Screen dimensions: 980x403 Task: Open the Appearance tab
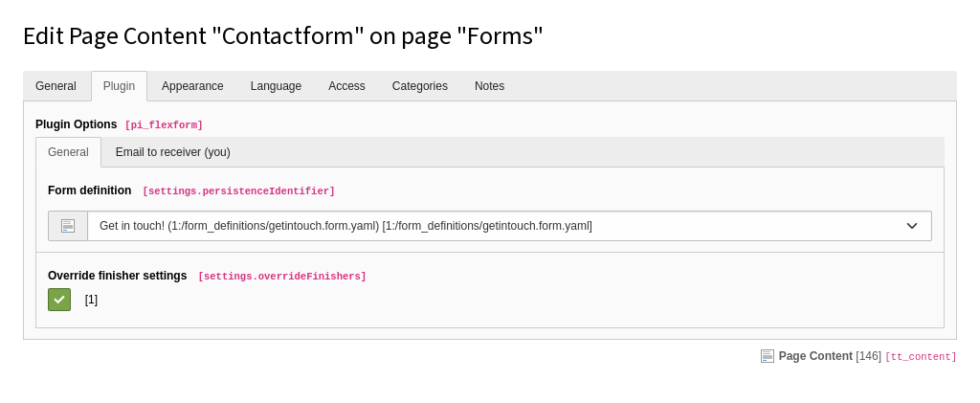(192, 86)
